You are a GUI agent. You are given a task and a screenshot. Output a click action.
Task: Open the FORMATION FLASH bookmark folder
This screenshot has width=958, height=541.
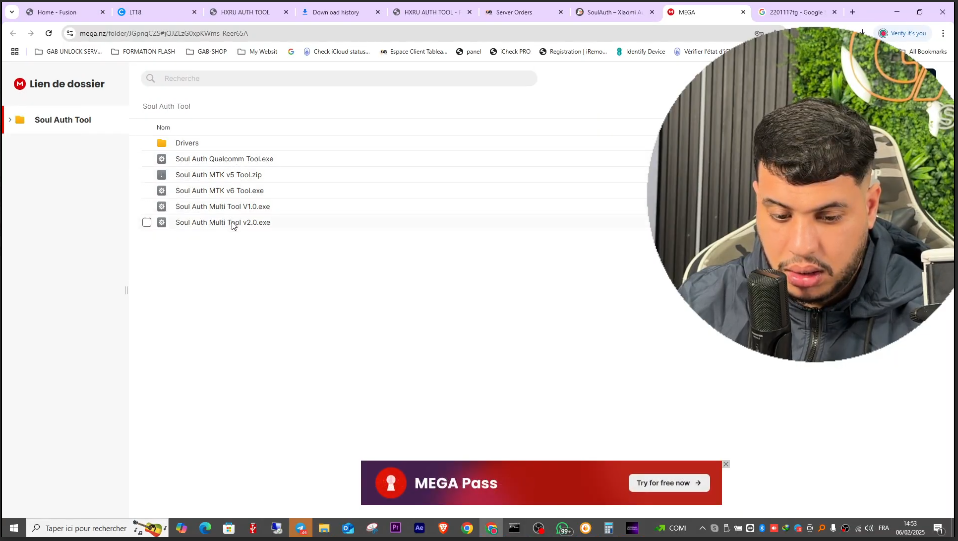point(143,52)
